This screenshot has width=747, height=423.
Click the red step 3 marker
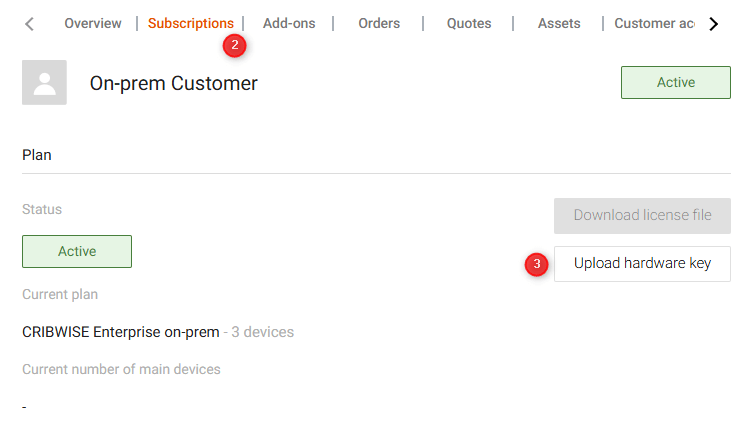point(537,265)
